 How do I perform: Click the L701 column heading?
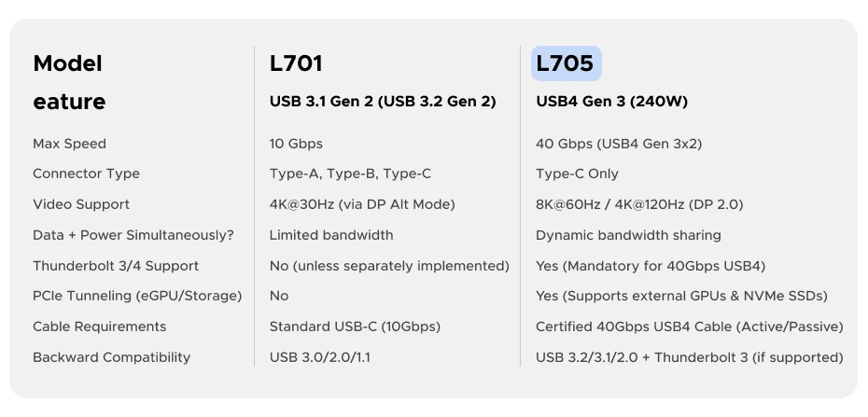tap(296, 63)
